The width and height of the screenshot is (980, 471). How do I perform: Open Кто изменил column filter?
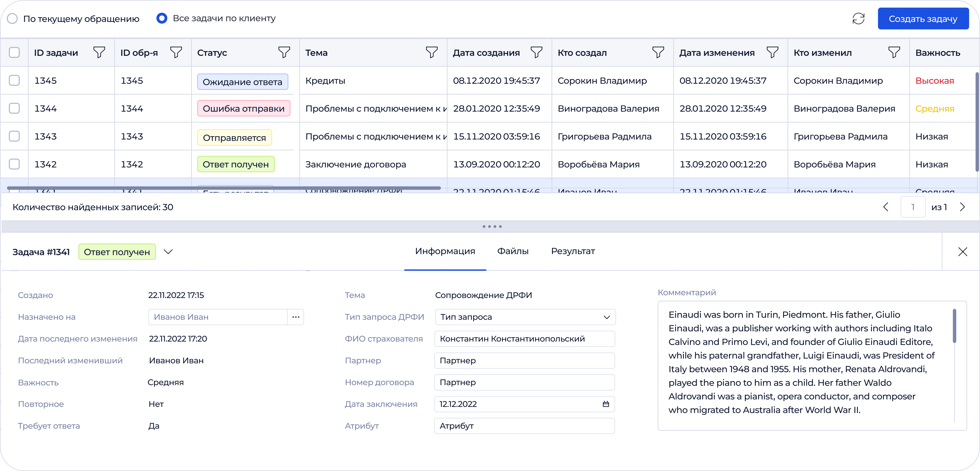(894, 53)
